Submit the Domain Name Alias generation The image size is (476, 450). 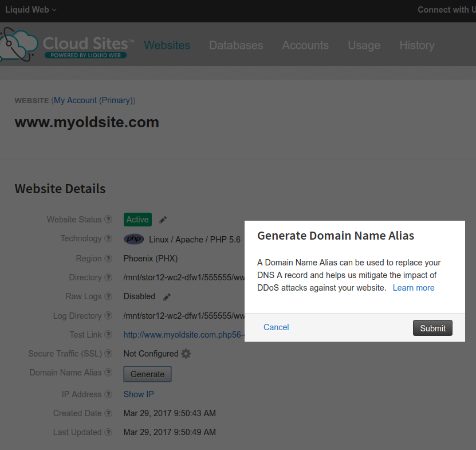click(x=432, y=328)
